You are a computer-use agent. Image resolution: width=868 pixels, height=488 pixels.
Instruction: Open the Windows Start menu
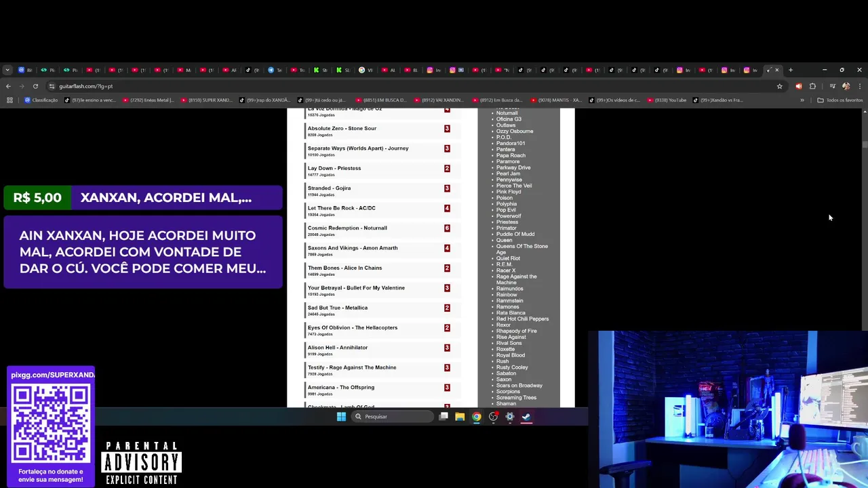point(341,417)
